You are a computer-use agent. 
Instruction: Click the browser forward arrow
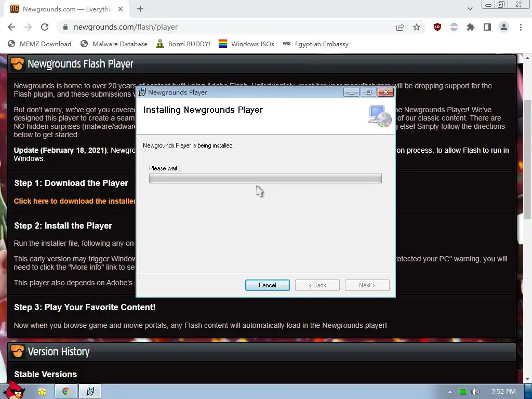point(28,27)
